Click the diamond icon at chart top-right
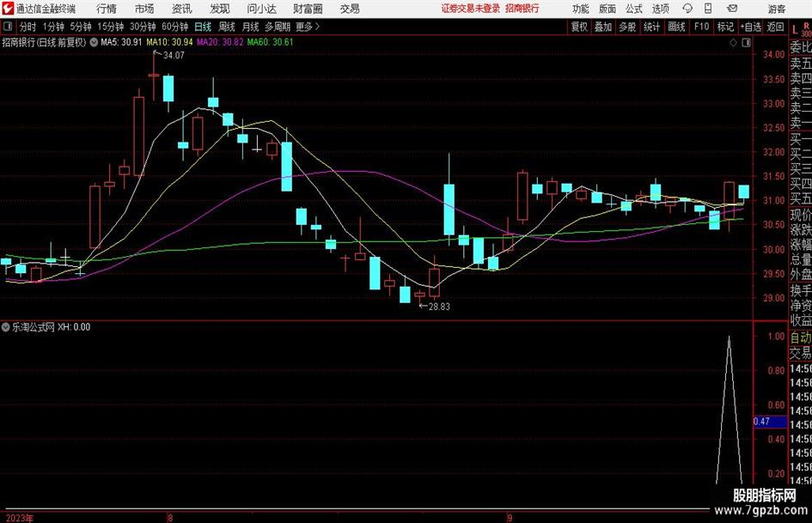Viewport: 812px width, 523px height. click(x=733, y=43)
